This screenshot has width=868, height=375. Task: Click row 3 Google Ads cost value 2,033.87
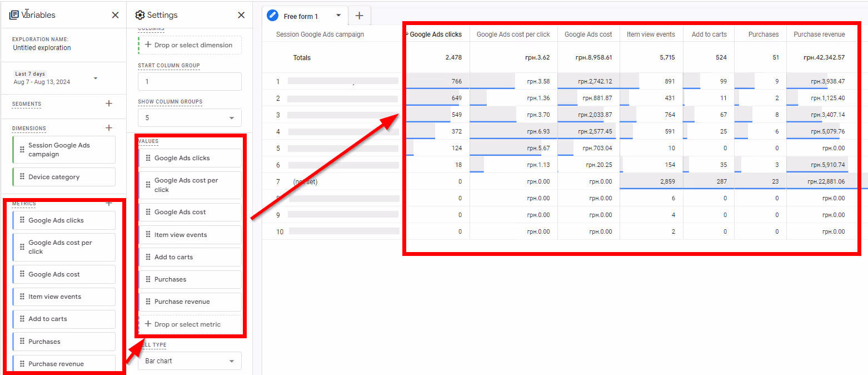click(x=595, y=115)
